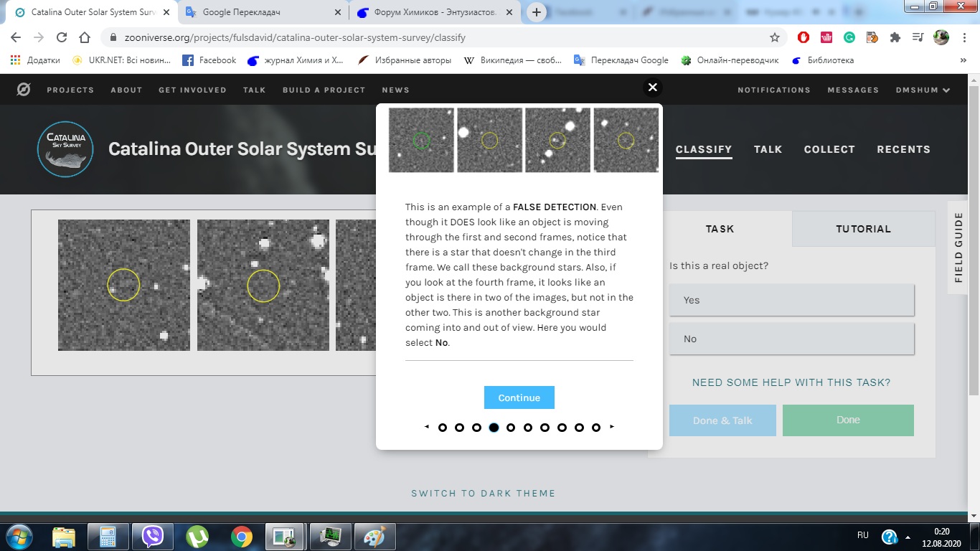This screenshot has height=551, width=980.
Task: Reload the page in Chrome
Action: click(x=62, y=37)
